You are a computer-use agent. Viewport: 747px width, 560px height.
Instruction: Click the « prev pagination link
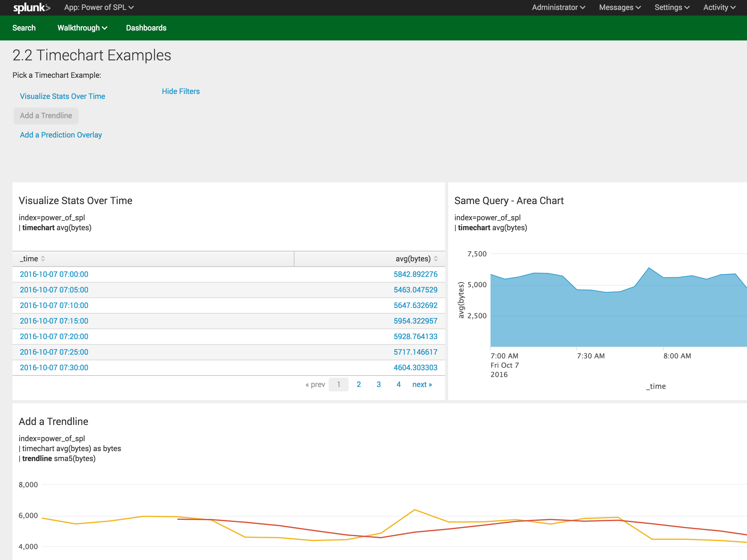pos(315,385)
